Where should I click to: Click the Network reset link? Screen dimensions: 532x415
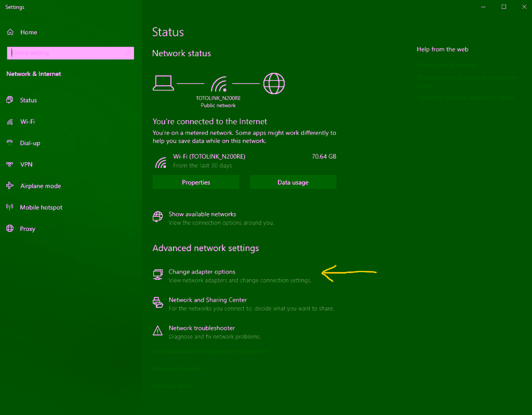(x=172, y=386)
